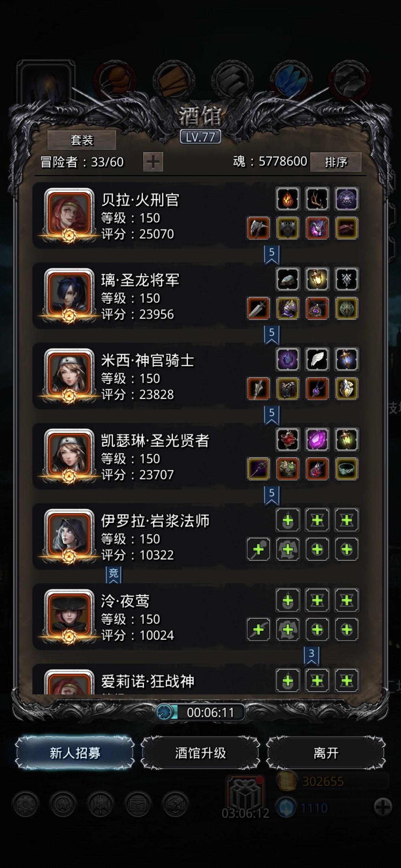This screenshot has width=401, height=868.
Task: Open the 套装 set tab
Action: [82, 140]
